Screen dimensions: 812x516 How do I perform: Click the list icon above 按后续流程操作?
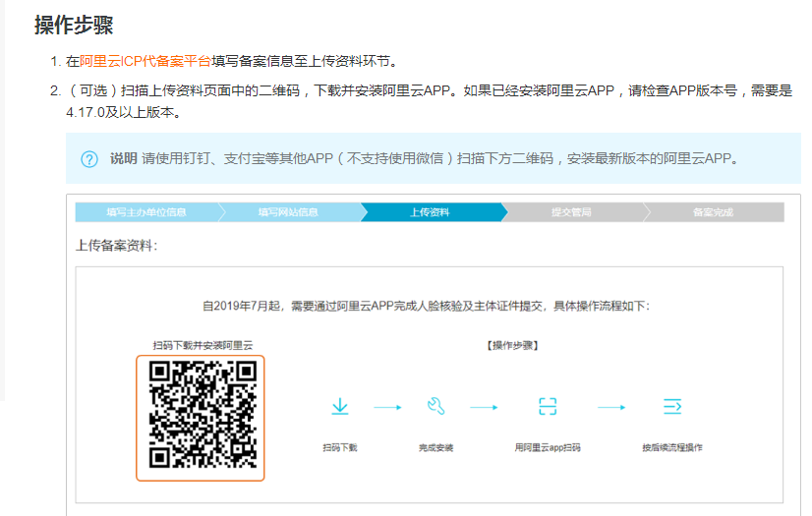672,406
